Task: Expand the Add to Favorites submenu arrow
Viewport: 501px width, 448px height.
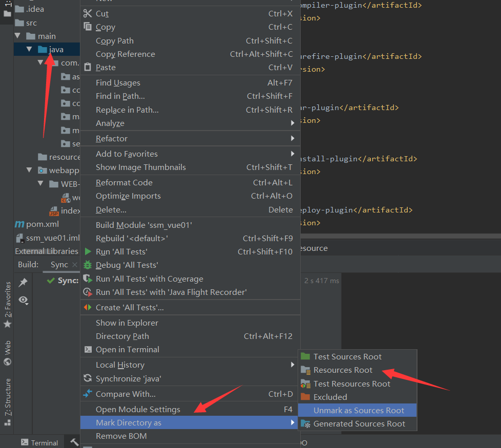Action: pyautogui.click(x=293, y=154)
